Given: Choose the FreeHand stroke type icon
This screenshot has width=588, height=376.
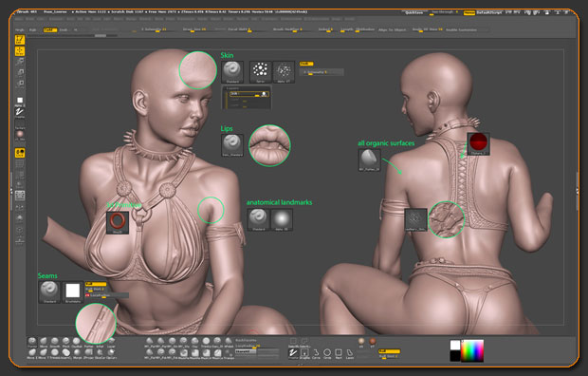Looking at the screenshot, I should (x=293, y=354).
